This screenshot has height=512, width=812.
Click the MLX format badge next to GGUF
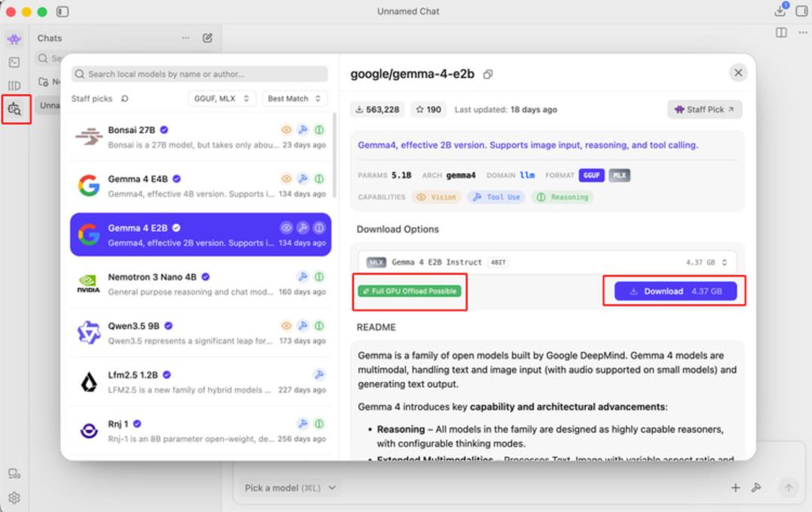tap(620, 175)
